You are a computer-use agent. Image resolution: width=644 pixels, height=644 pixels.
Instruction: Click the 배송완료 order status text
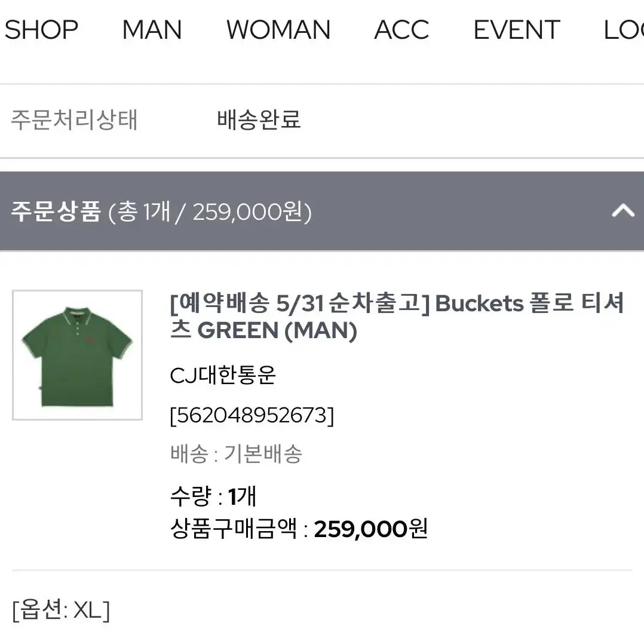click(x=259, y=120)
